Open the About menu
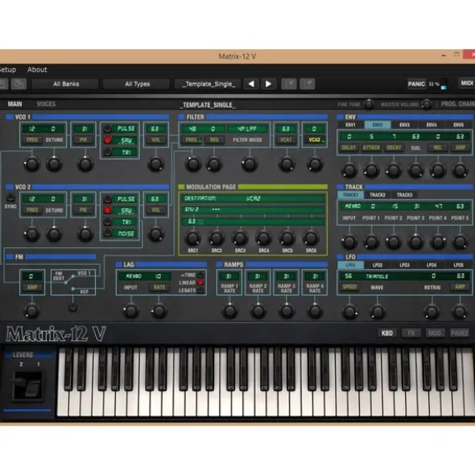The image size is (475, 476). click(x=37, y=70)
